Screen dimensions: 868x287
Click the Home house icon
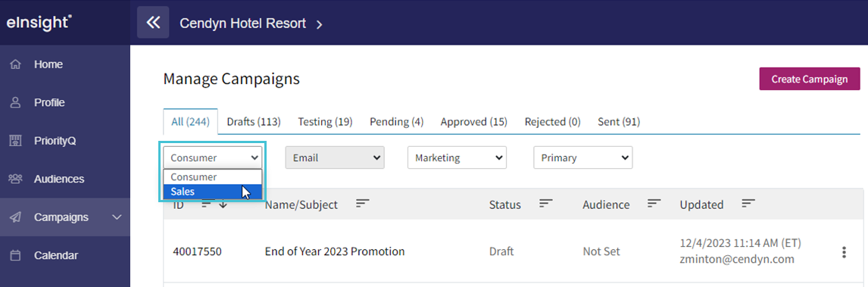(x=15, y=64)
